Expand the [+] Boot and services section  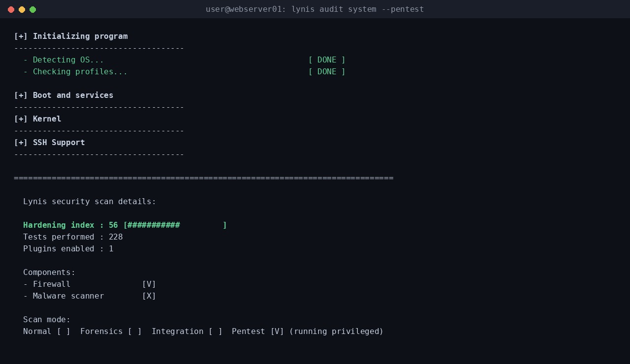pos(63,95)
